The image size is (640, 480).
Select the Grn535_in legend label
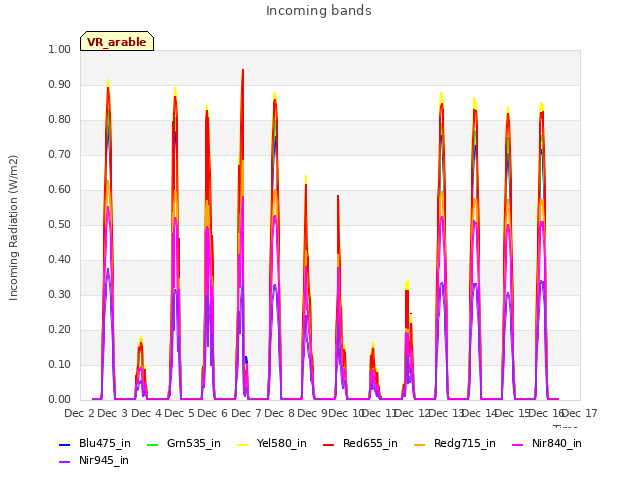(194, 443)
